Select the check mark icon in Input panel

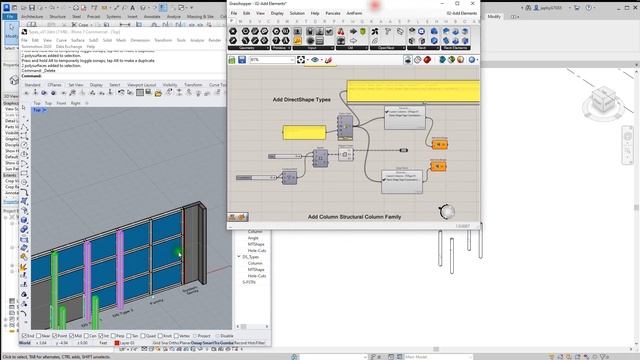[329, 31]
